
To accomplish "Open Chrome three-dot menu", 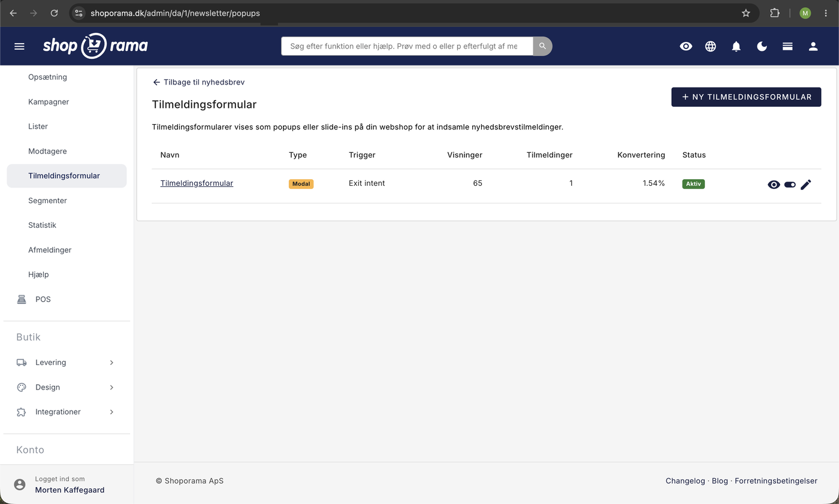I will pyautogui.click(x=826, y=13).
